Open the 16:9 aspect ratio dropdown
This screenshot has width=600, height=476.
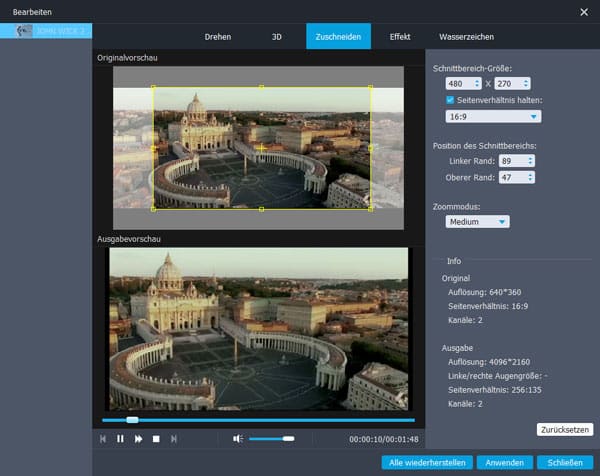(x=492, y=116)
